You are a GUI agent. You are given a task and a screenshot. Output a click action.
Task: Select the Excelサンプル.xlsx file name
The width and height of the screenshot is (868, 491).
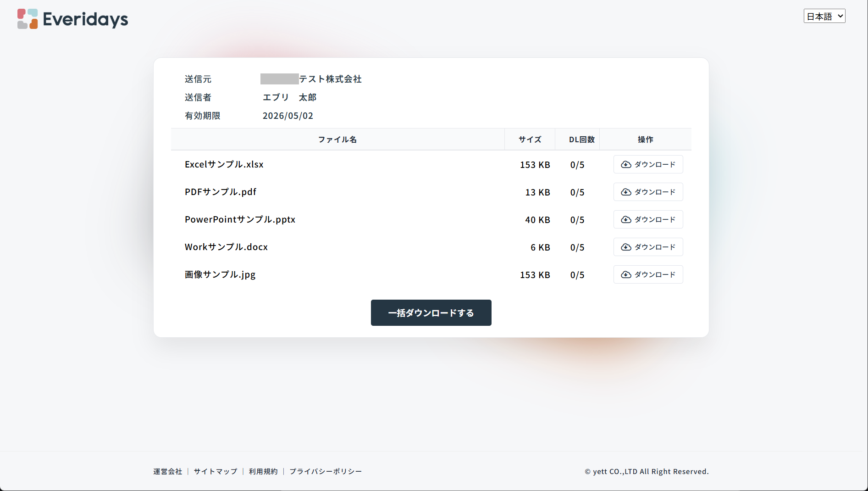click(224, 164)
